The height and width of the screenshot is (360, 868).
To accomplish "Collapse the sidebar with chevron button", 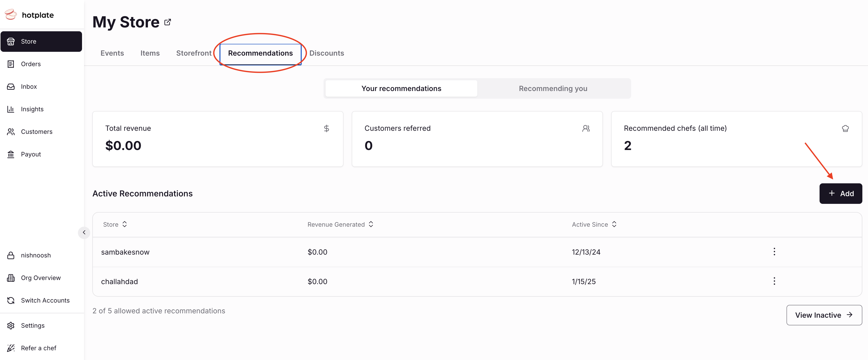I will pyautogui.click(x=84, y=233).
